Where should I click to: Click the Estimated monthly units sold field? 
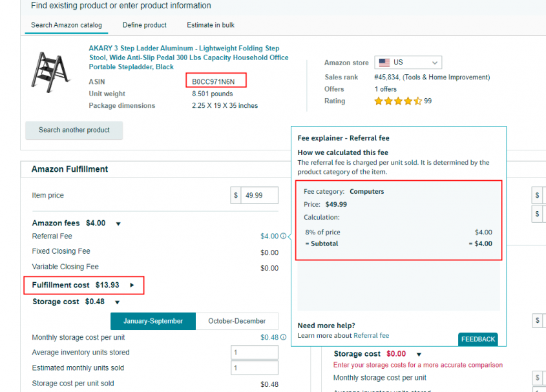(x=255, y=367)
